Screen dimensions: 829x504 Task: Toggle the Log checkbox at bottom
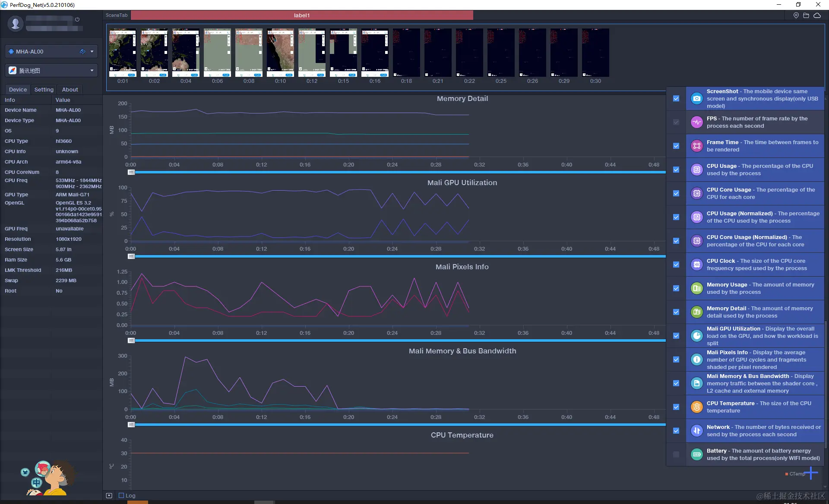121,495
